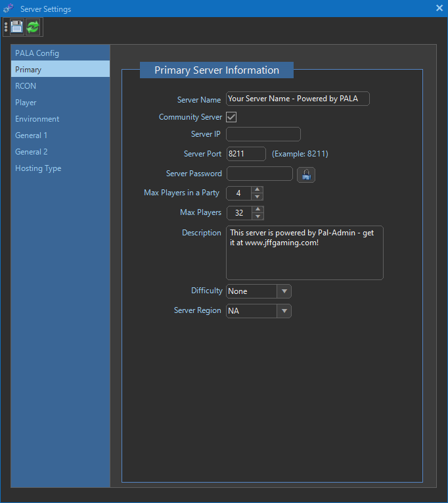This screenshot has width=448, height=503.
Task: Click the toolbar grip handle dots
Action: (x=6, y=27)
